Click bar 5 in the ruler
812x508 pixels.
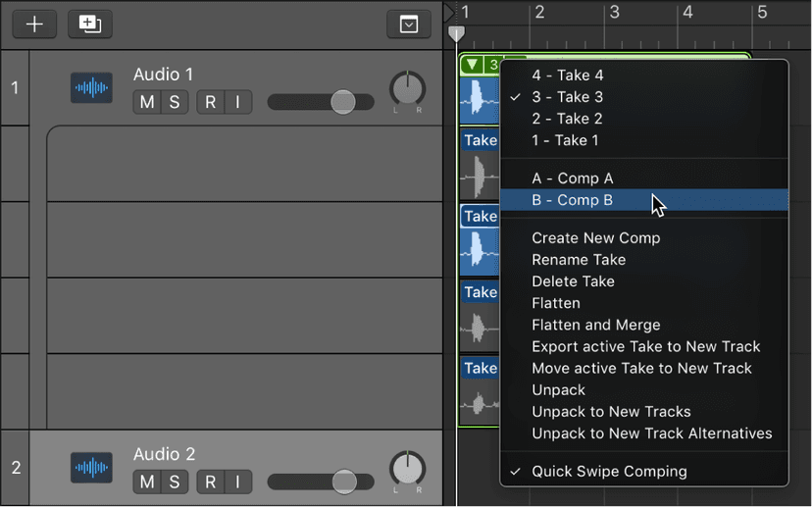(762, 12)
